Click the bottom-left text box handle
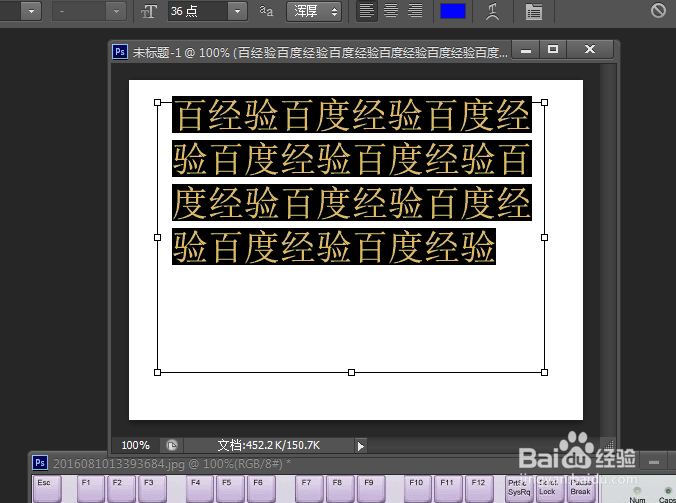 click(157, 372)
